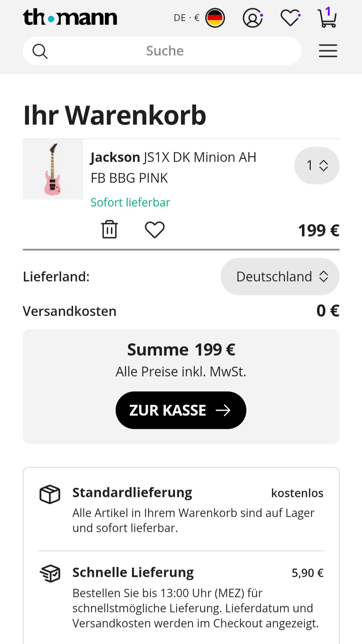
Task: Delete the Jackson guitar with trash icon
Action: pos(109,230)
